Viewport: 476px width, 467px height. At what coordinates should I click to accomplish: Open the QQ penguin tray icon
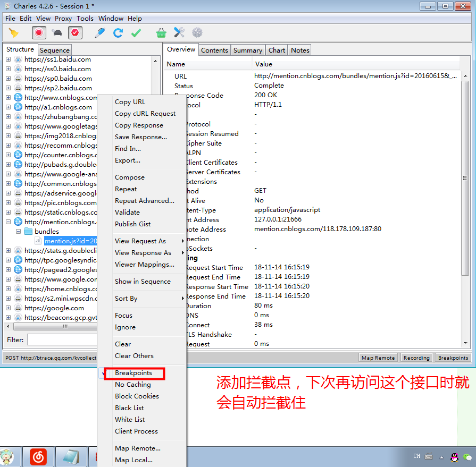tap(454, 457)
